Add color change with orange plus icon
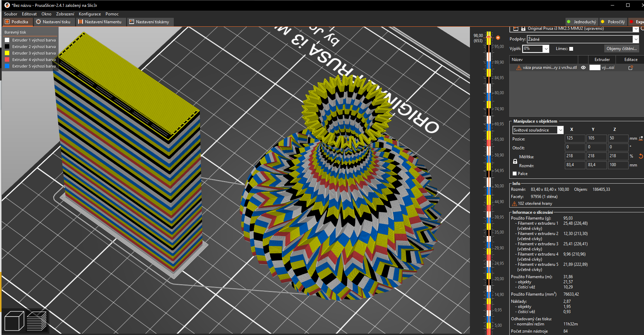The width and height of the screenshot is (644, 335). point(498,38)
